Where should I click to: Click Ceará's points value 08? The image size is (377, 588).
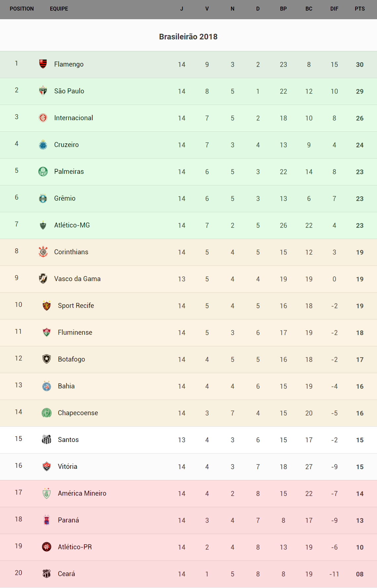tap(359, 574)
